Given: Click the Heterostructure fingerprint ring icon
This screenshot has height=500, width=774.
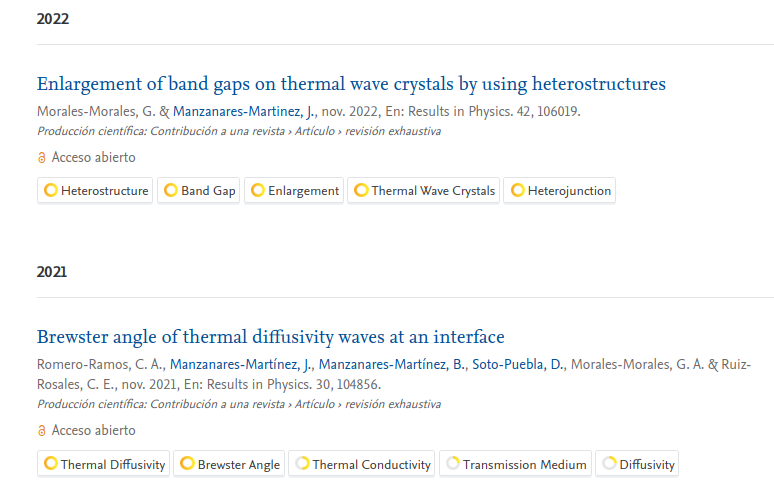Looking at the screenshot, I should 50,191.
